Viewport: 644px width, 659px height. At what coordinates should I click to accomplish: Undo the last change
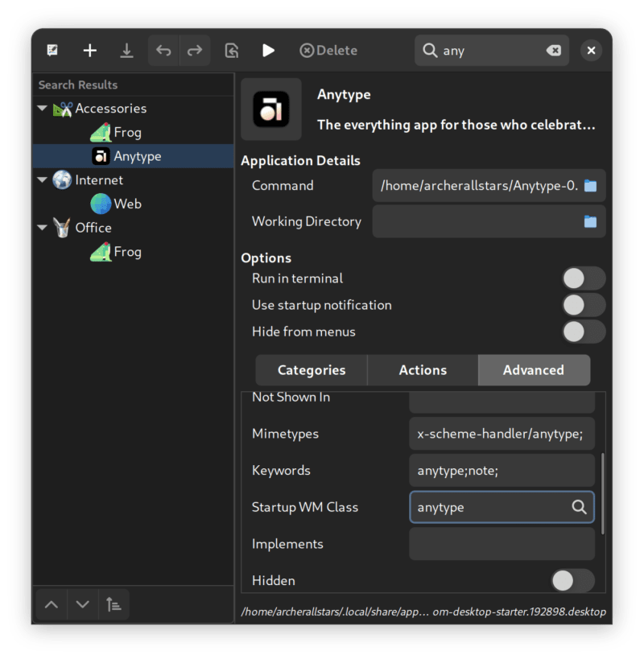pyautogui.click(x=163, y=51)
